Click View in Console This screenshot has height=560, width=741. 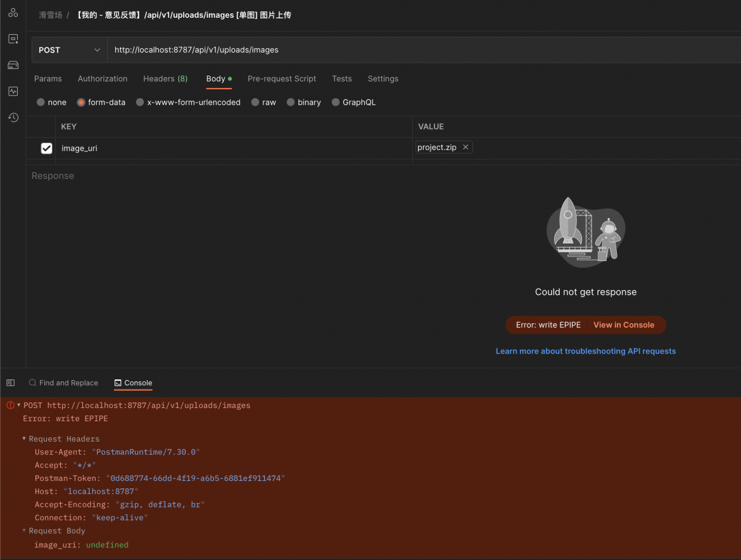pyautogui.click(x=624, y=324)
